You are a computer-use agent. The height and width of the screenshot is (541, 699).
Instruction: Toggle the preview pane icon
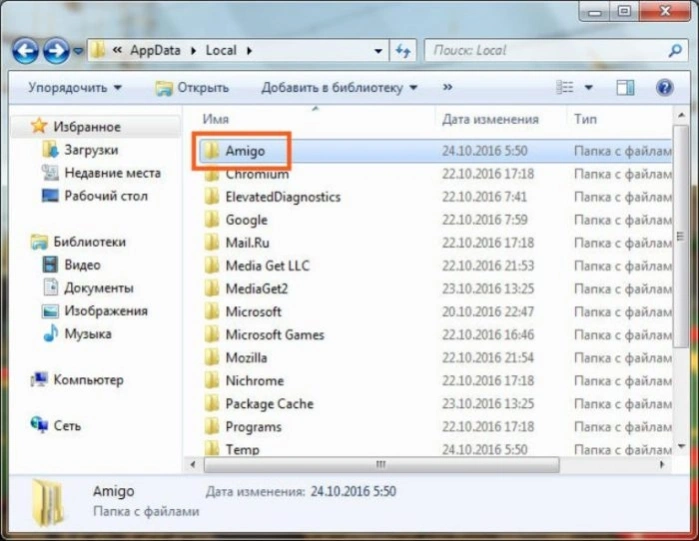(625, 88)
